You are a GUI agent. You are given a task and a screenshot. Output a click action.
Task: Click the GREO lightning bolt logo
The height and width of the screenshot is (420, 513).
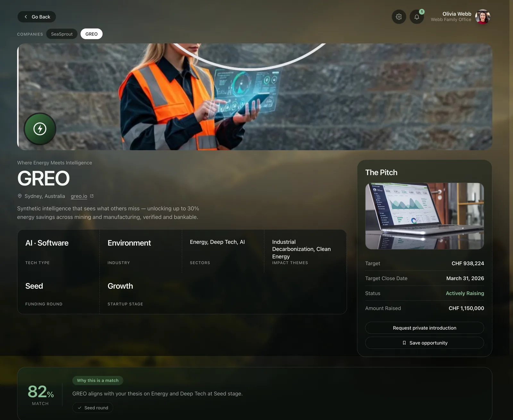(x=40, y=129)
